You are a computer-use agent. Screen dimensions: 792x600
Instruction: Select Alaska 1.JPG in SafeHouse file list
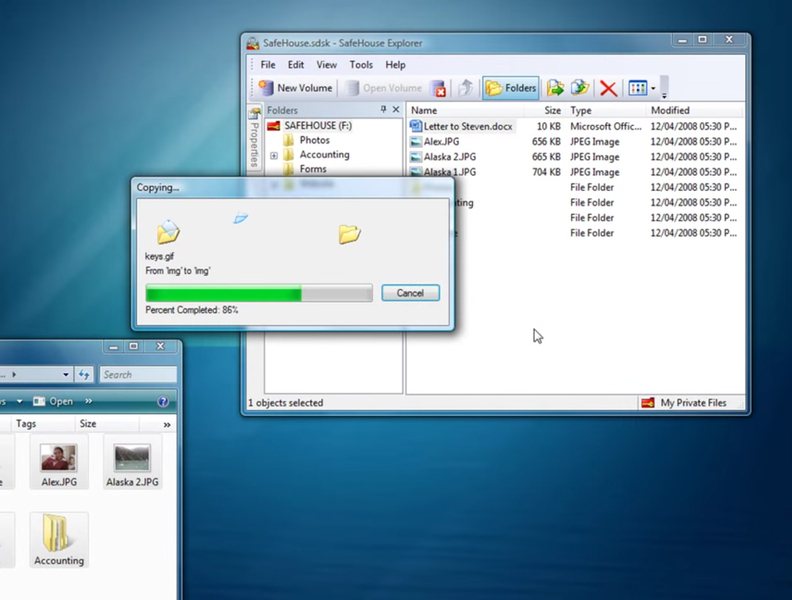[x=450, y=172]
